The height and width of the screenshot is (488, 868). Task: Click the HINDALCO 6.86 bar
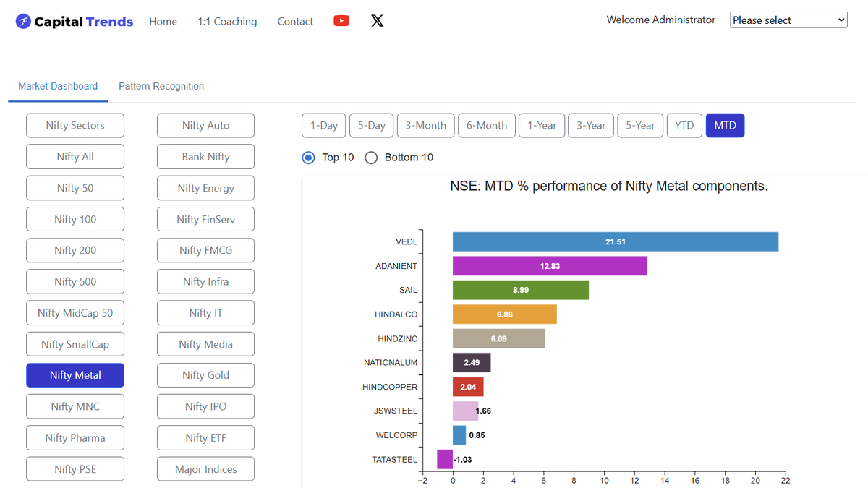pyautogui.click(x=505, y=314)
